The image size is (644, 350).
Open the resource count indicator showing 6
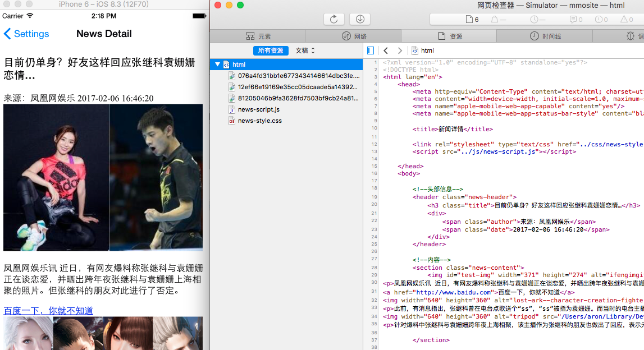[x=472, y=19]
